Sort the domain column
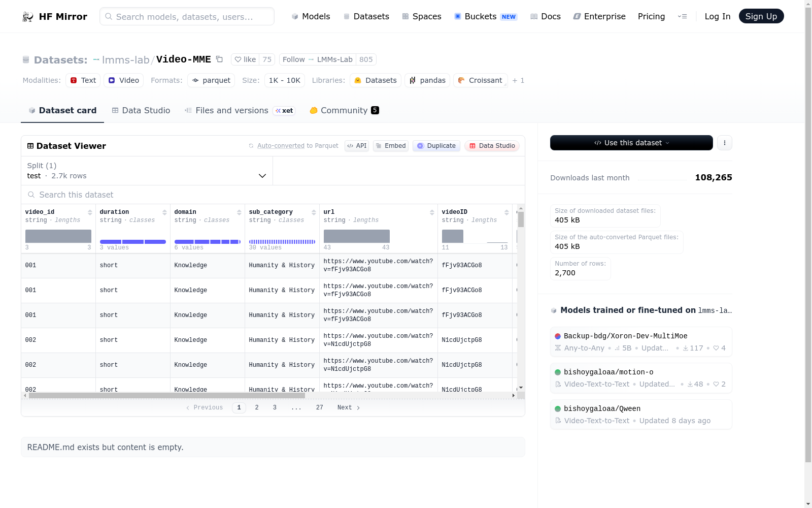This screenshot has height=508, width=812. pyautogui.click(x=239, y=212)
